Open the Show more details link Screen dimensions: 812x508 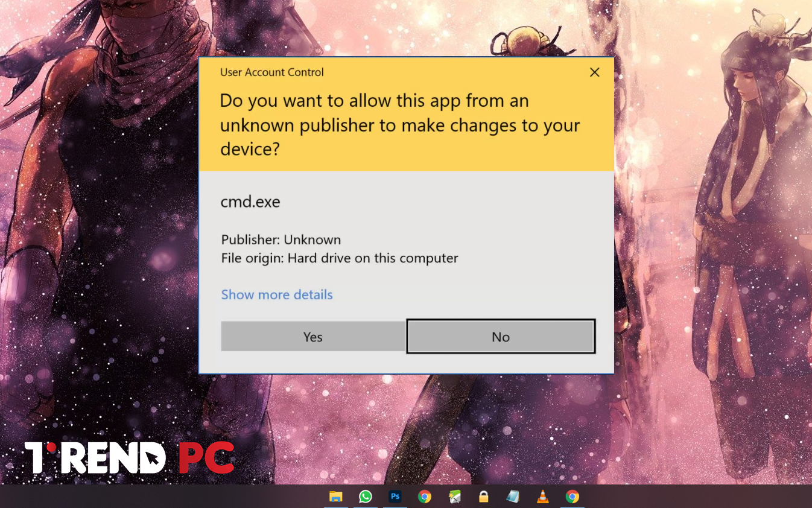(277, 294)
